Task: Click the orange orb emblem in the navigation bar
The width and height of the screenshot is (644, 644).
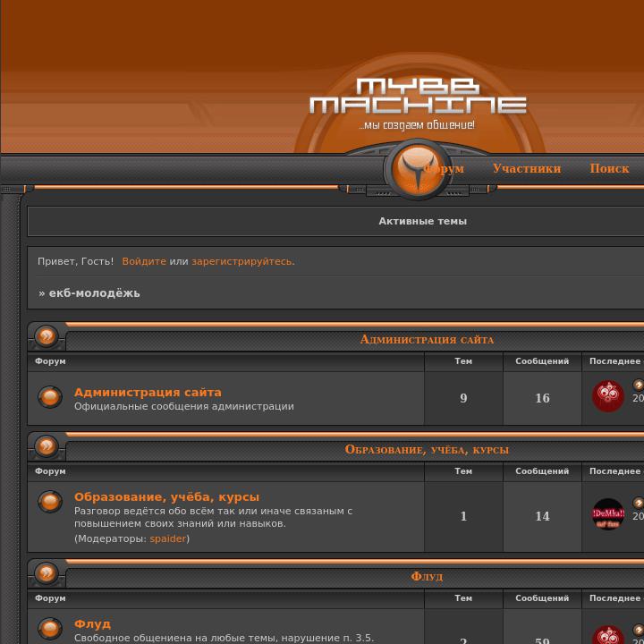Action: tap(418, 169)
